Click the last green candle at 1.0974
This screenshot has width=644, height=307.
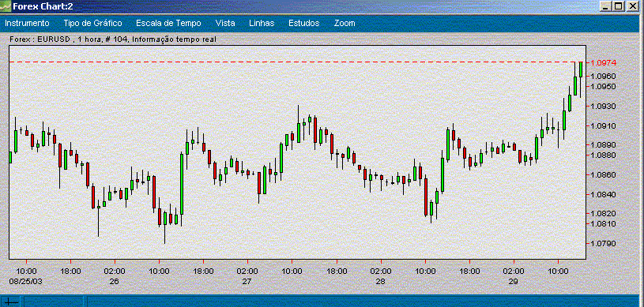pos(581,69)
